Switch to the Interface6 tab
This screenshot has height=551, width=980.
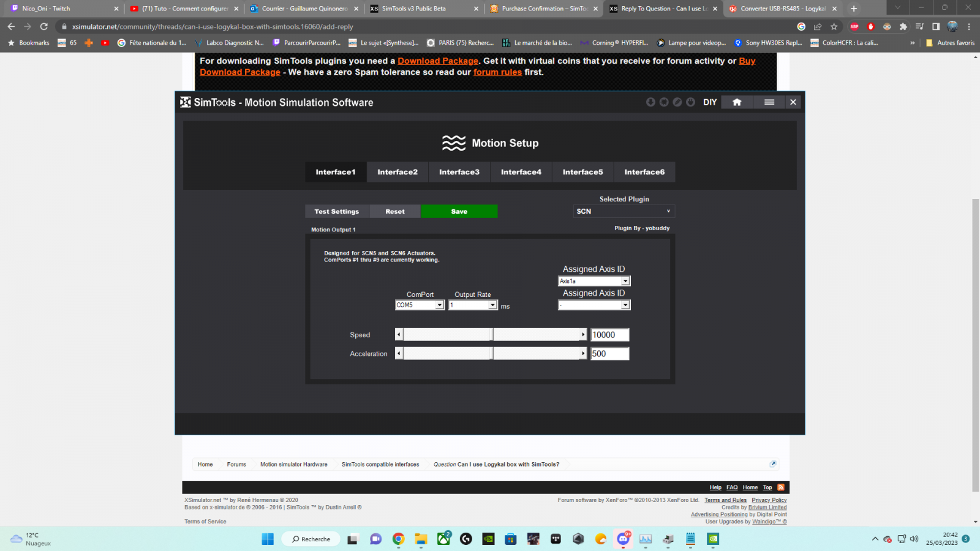point(644,172)
